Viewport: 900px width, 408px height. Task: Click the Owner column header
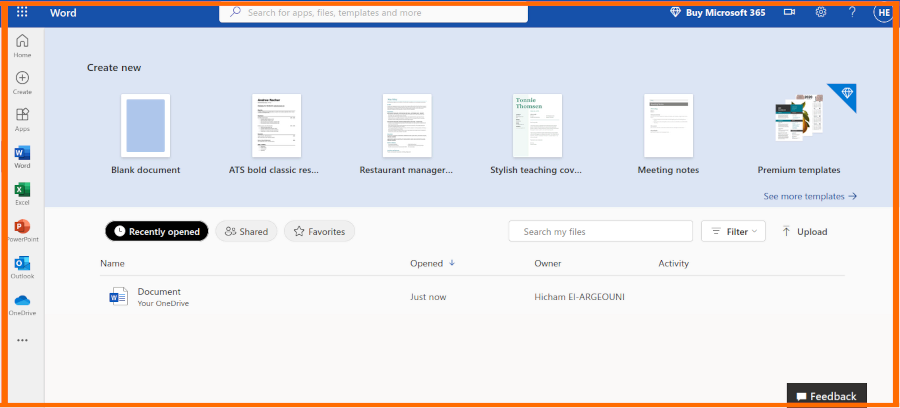pyautogui.click(x=548, y=263)
